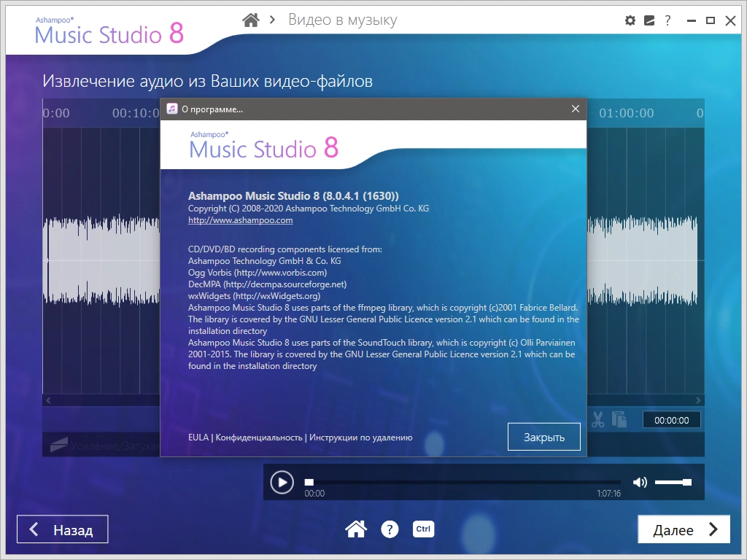Open the http://www.ashampoo.com link
This screenshot has height=560, width=747.
241,220
